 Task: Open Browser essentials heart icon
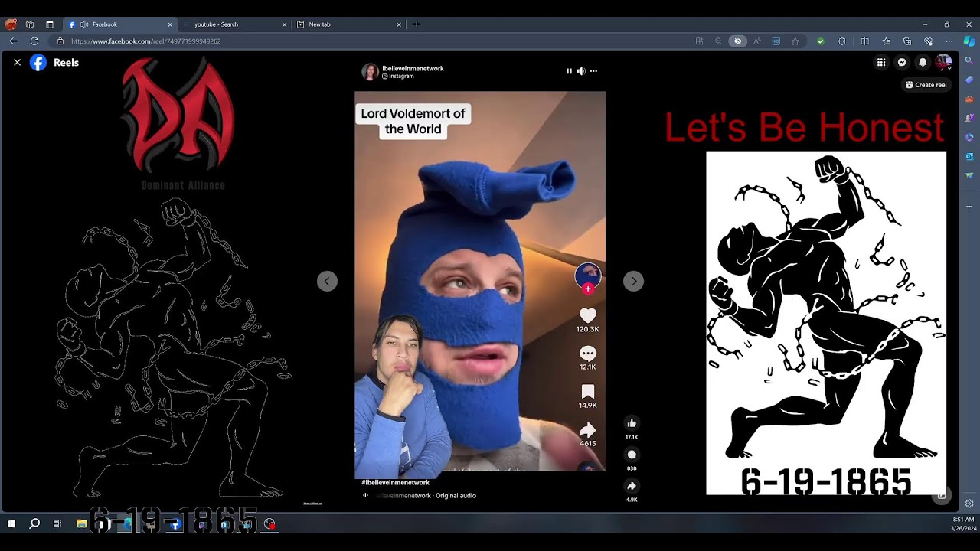coord(929,41)
